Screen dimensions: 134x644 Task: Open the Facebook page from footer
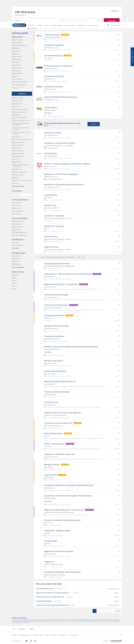click(x=31, y=641)
